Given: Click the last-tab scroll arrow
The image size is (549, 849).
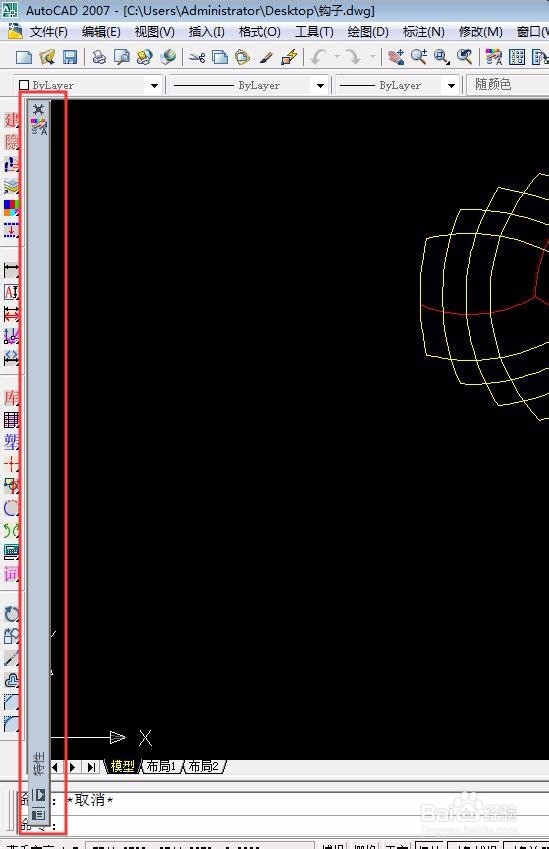Looking at the screenshot, I should click(x=90, y=767).
